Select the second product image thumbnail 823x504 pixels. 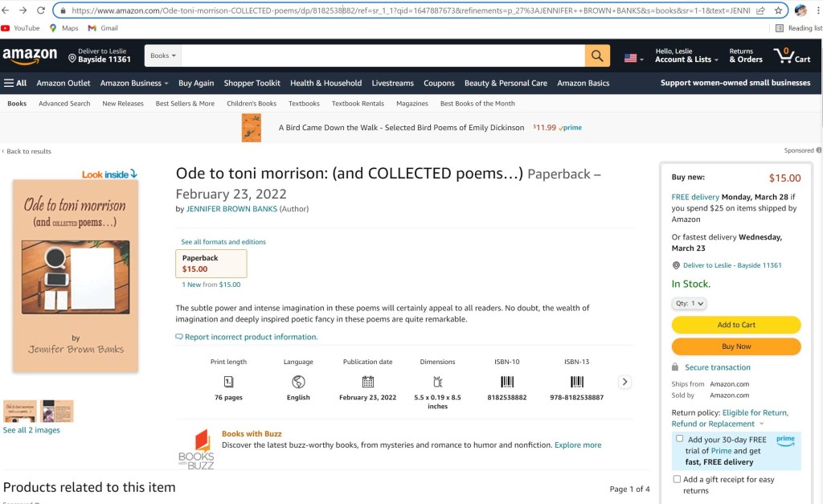point(57,411)
